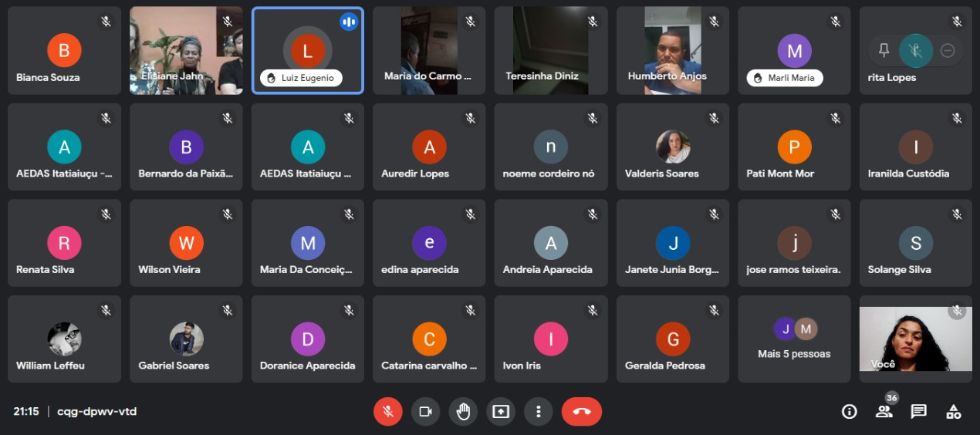
Task: Toggle the camera on or off
Action: [425, 411]
